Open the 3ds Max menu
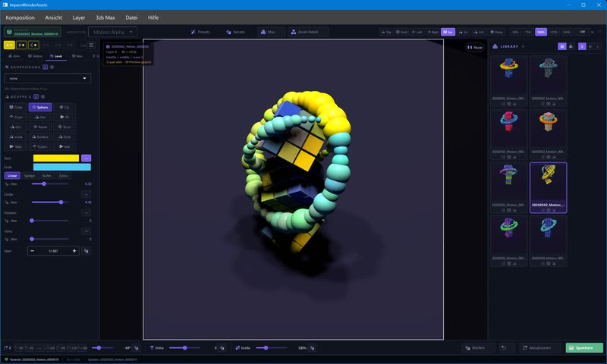 click(105, 17)
